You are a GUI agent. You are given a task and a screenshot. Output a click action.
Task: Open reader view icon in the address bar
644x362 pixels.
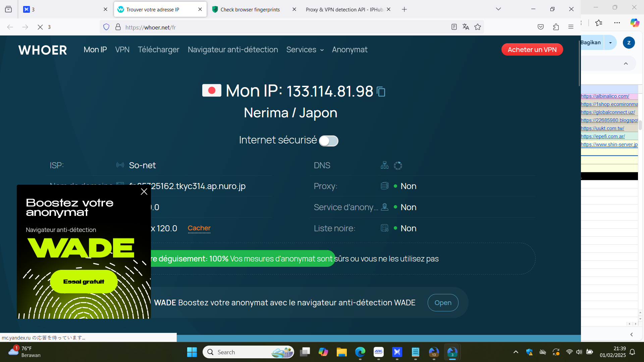click(454, 27)
